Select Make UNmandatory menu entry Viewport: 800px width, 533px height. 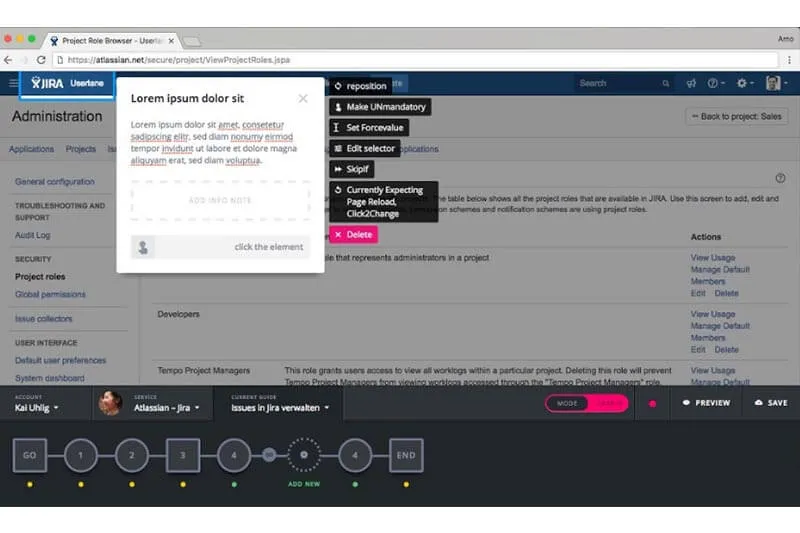click(x=380, y=107)
